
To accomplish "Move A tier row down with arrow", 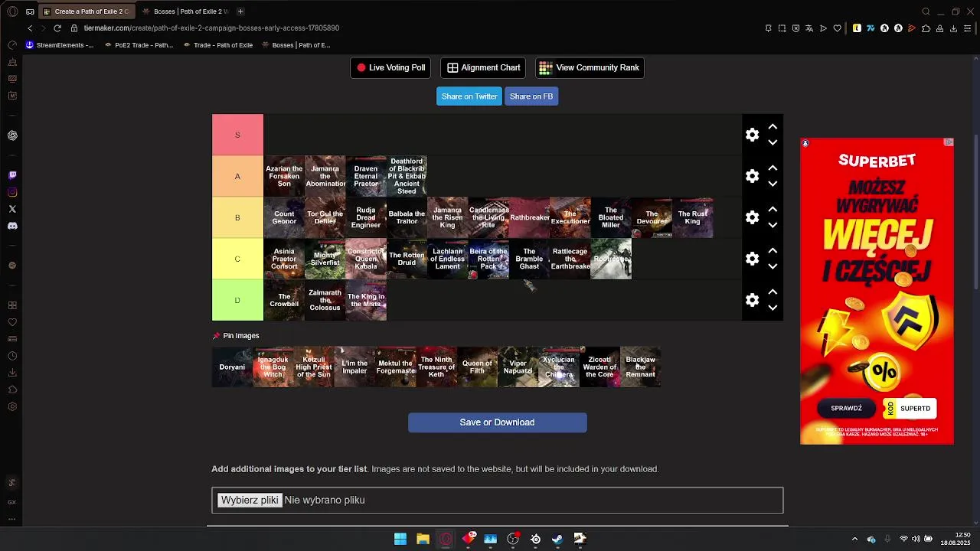I will pos(773,184).
